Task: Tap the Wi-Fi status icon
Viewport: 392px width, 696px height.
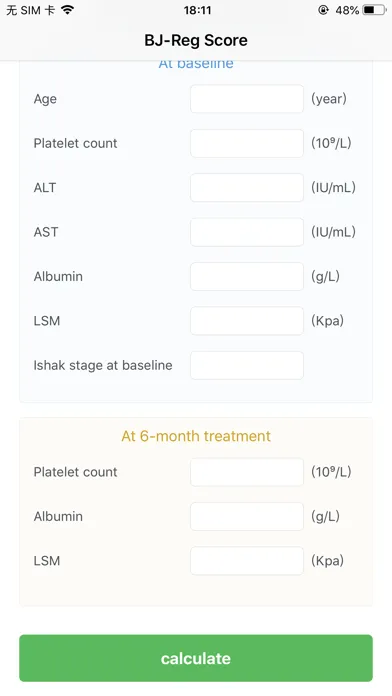Action: 67,10
